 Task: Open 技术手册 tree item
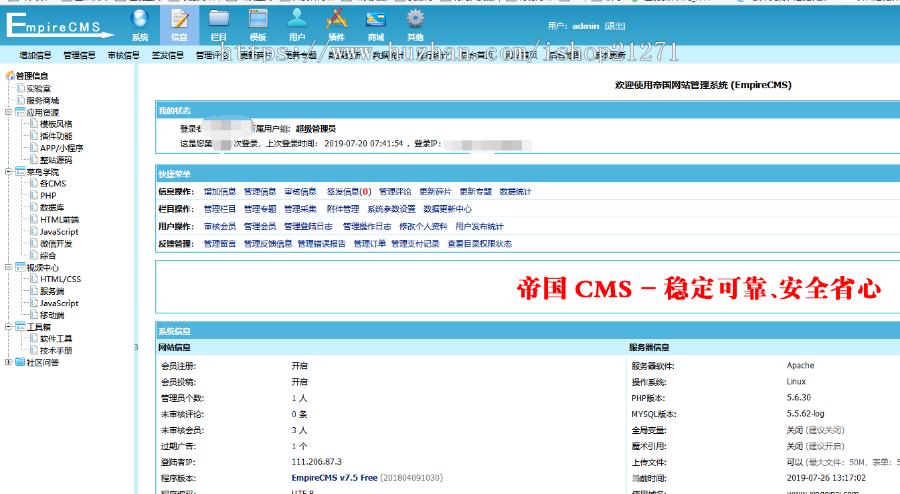pos(56,351)
